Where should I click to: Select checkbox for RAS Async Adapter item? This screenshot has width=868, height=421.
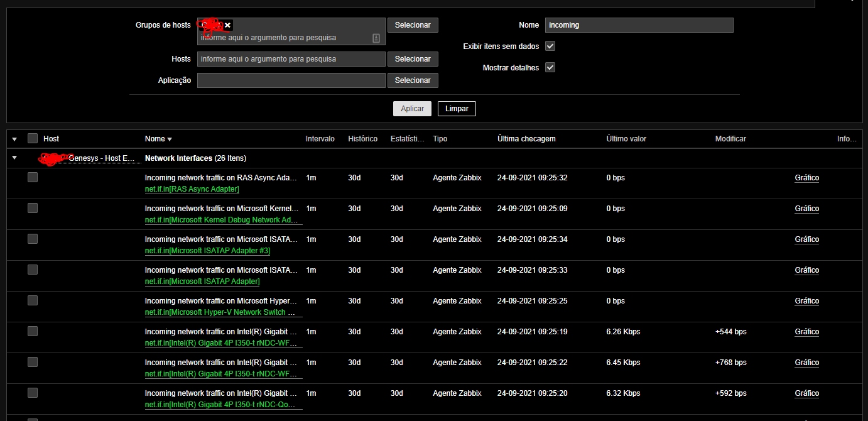33,177
